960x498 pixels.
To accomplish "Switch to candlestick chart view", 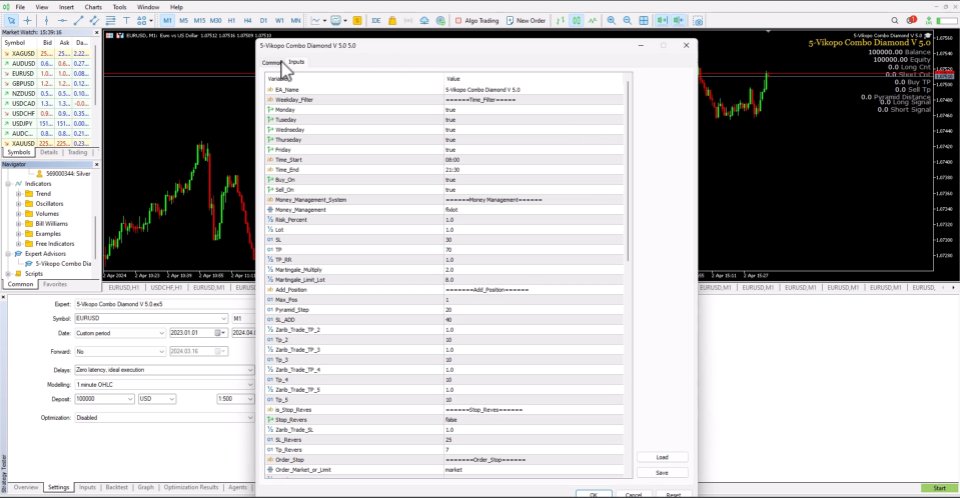I will [x=576, y=20].
